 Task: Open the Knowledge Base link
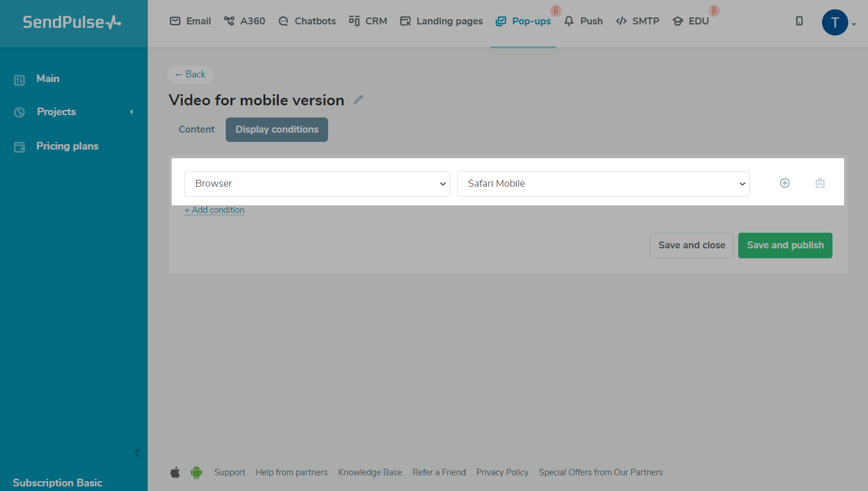tap(370, 472)
